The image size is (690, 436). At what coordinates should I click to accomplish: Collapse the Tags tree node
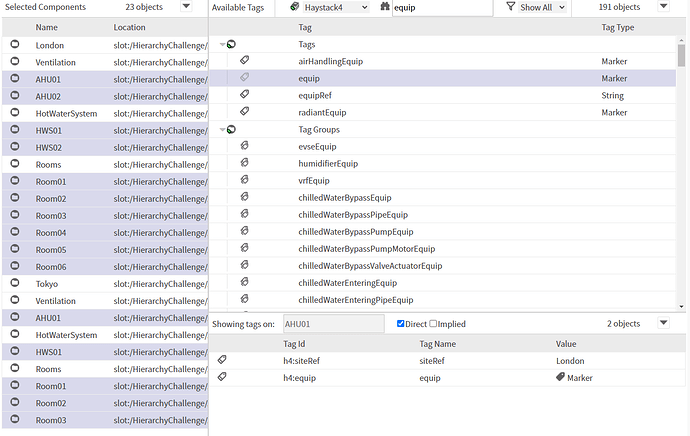(222, 45)
